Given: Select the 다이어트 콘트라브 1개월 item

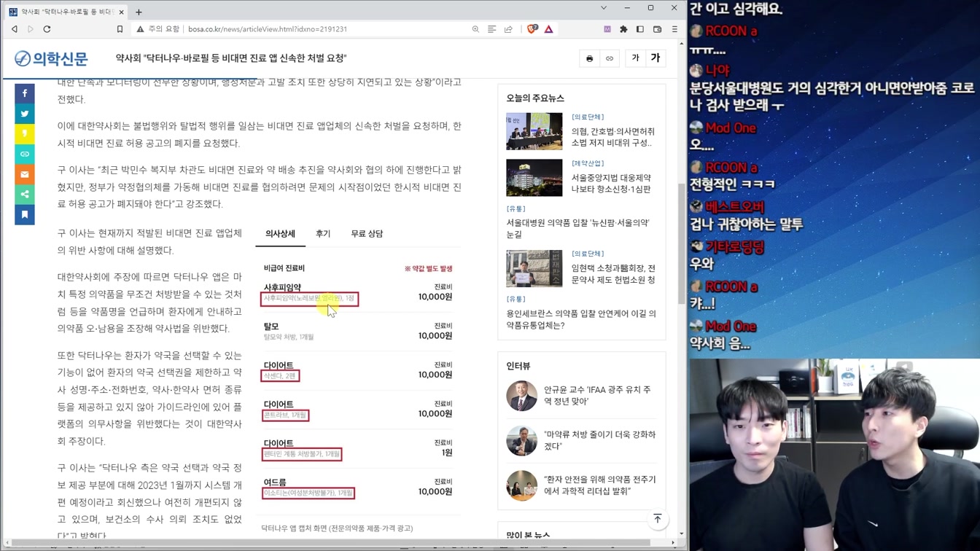Looking at the screenshot, I should tap(357, 410).
